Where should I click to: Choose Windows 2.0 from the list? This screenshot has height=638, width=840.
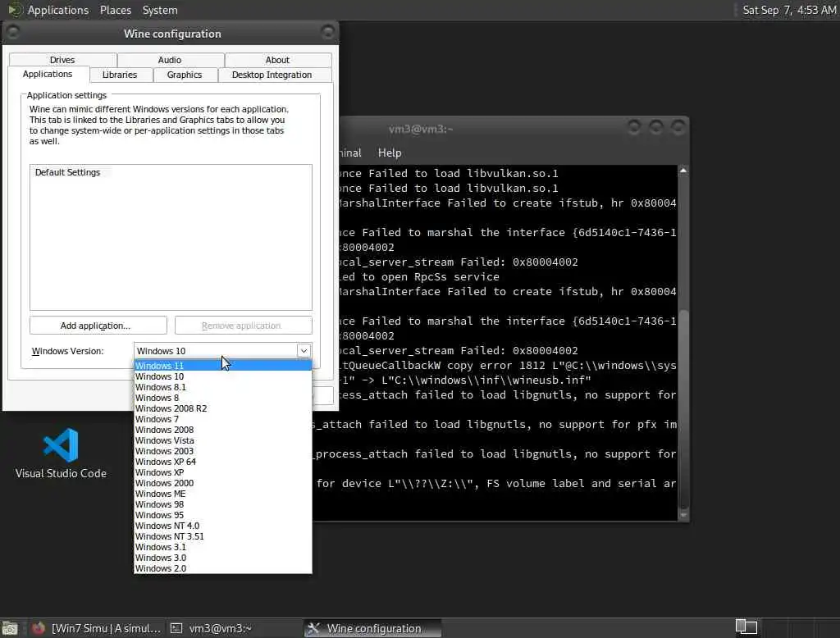(223, 568)
